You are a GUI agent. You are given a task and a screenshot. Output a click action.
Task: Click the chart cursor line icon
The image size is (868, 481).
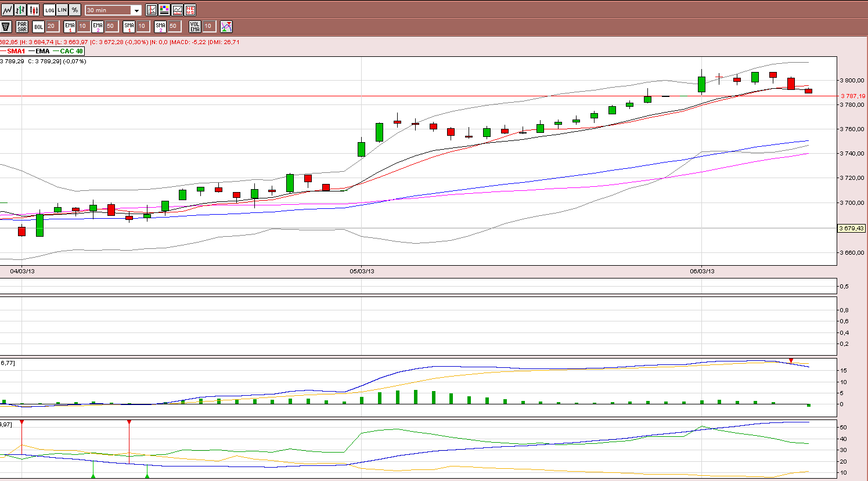pos(152,10)
